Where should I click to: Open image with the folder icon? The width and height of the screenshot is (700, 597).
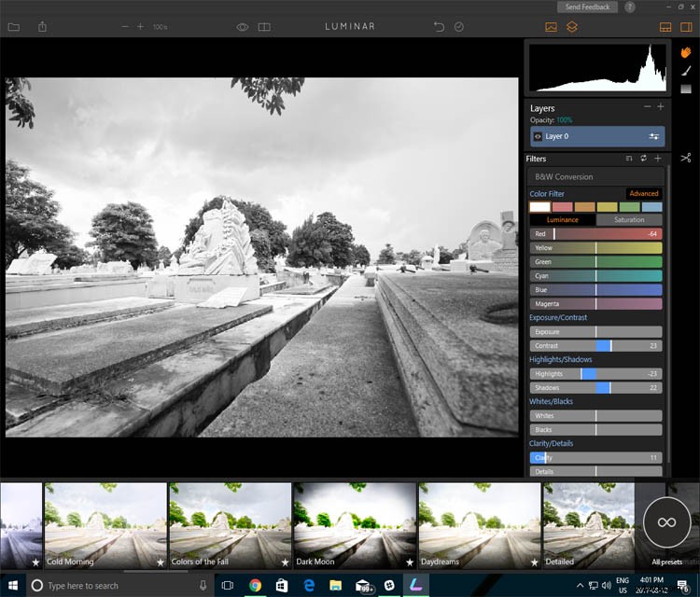click(14, 27)
